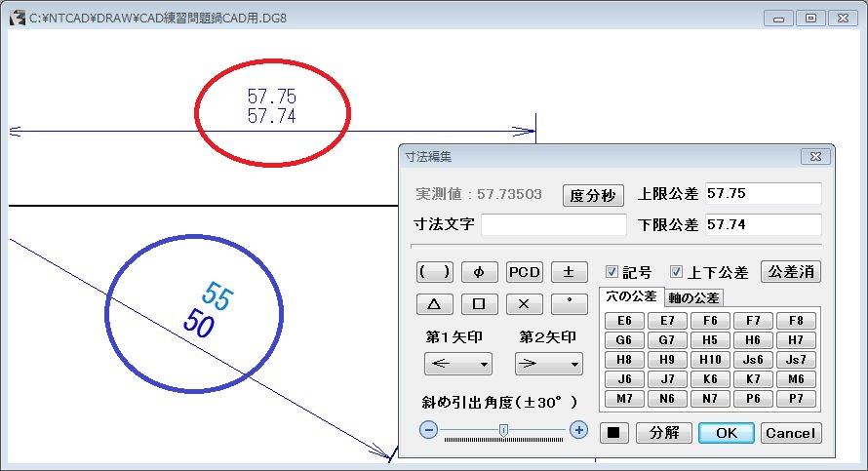This screenshot has width=868, height=471.
Task: Minimize the main CAD window
Action: point(778,19)
